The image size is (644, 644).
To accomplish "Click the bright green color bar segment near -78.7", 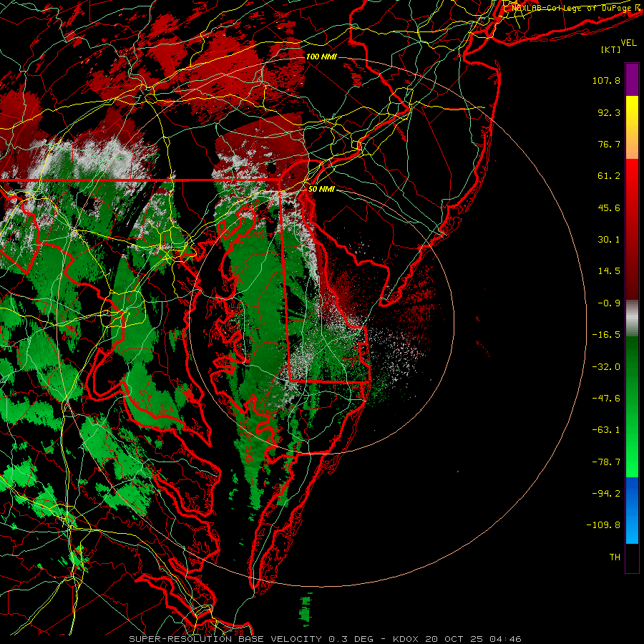I will (x=632, y=462).
